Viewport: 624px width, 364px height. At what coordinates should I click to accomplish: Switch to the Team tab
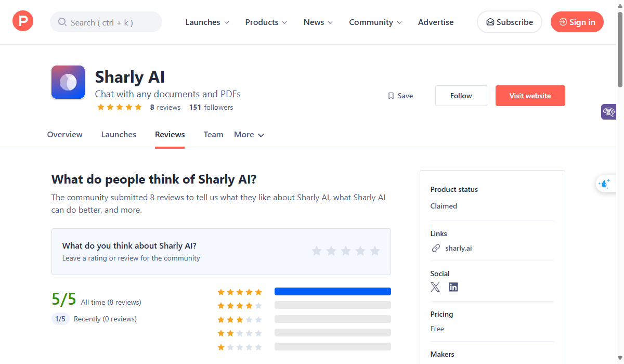tap(213, 135)
